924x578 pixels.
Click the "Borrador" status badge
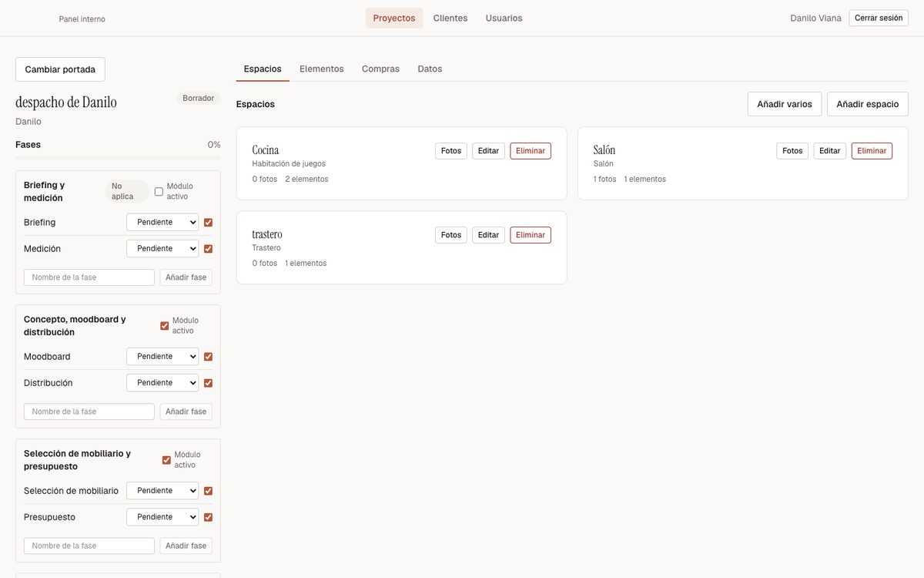[x=199, y=99]
